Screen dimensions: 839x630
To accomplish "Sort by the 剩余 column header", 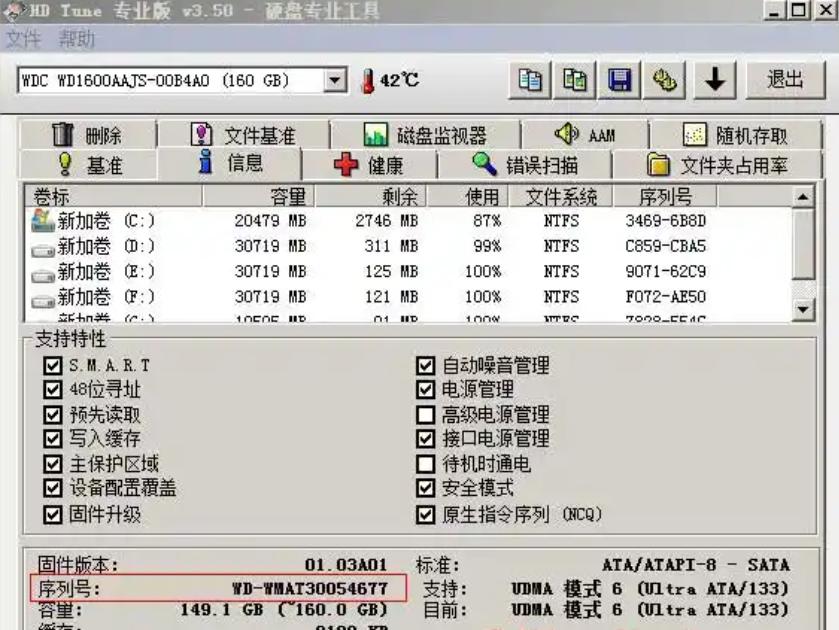I will [x=370, y=196].
